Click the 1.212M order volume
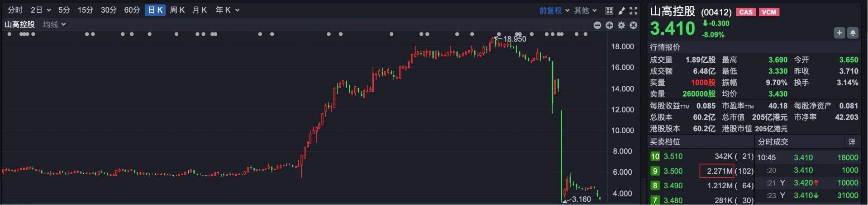Screen dimensions: 868x205 pyautogui.click(x=720, y=186)
